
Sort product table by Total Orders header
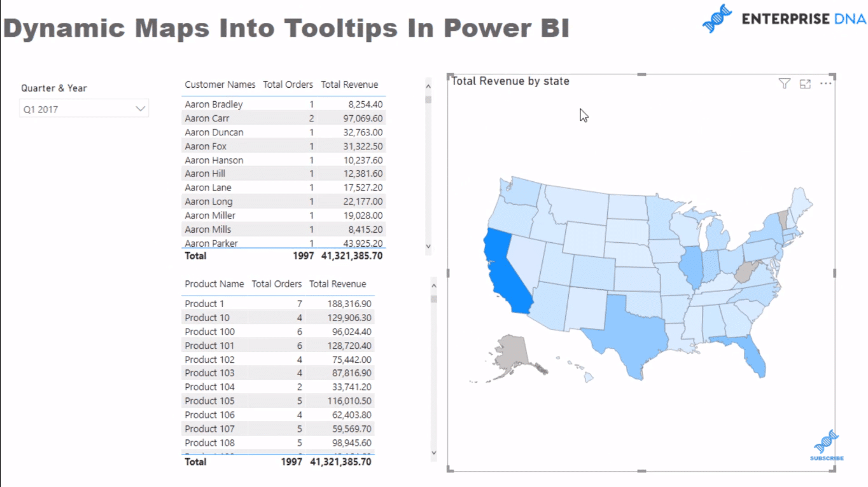pyautogui.click(x=276, y=284)
